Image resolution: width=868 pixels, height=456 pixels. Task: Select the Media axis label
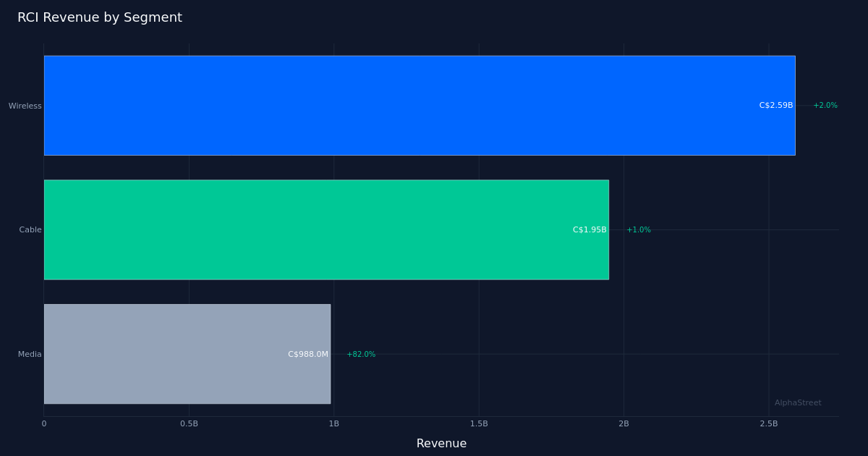click(30, 354)
